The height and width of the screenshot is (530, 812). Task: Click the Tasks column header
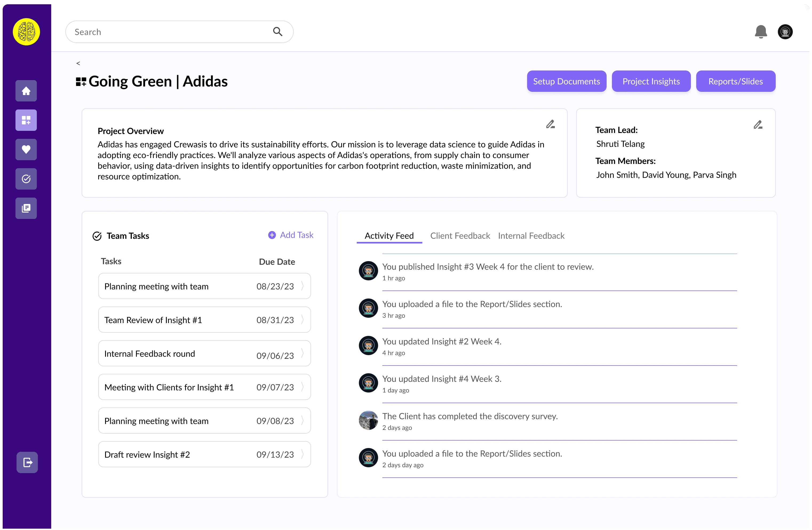111,261
